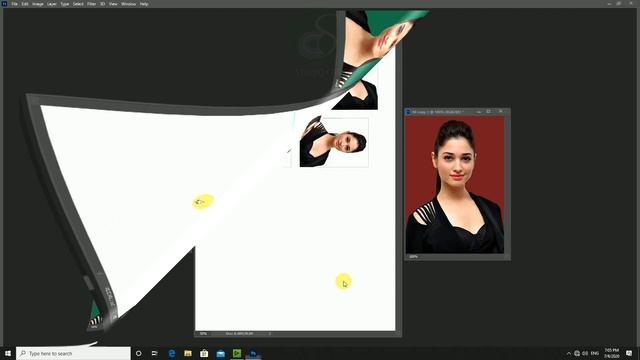Open the notification center icon

pyautogui.click(x=629, y=353)
